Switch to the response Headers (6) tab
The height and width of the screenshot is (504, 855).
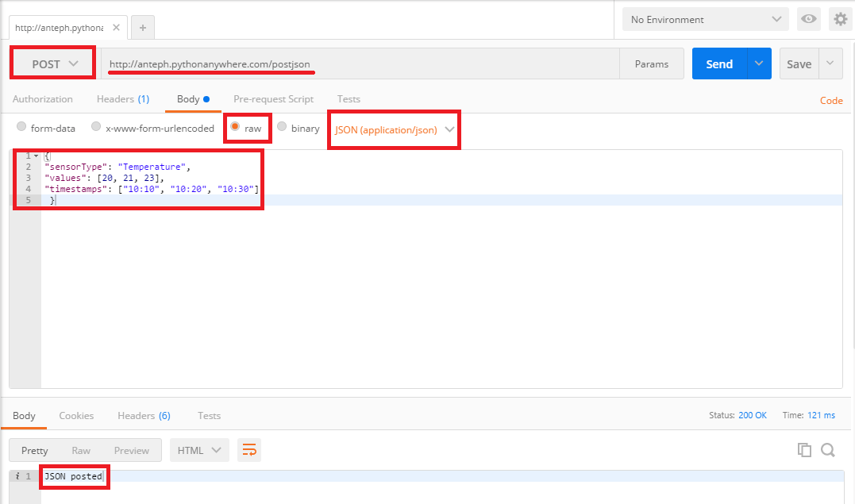(144, 415)
